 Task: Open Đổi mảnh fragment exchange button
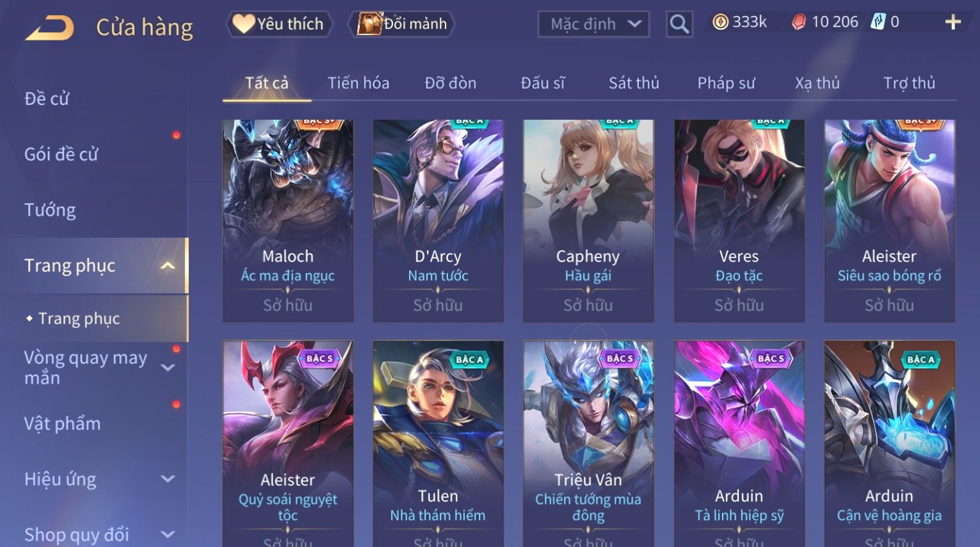pos(402,24)
